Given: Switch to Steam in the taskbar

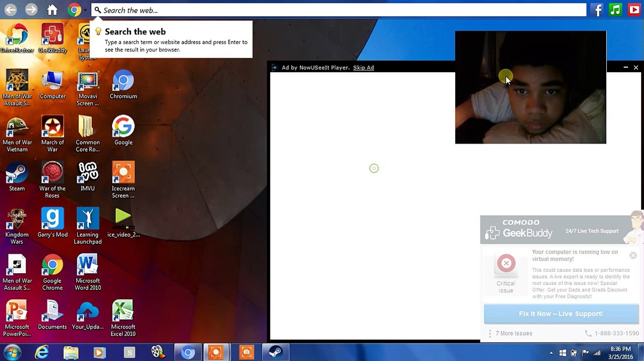Looking at the screenshot, I should pyautogui.click(x=275, y=353).
